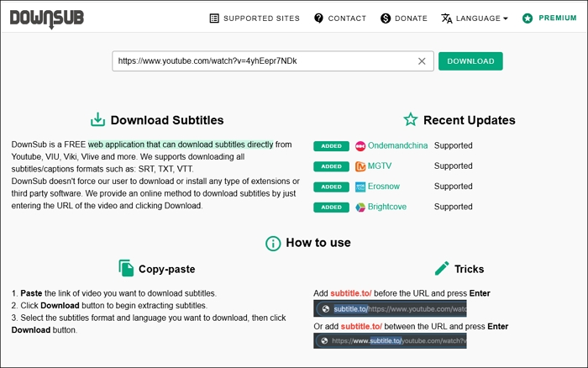Screen dimensions: 588x368
Task: Click the ADDED badge next to Erosnow
Action: pyautogui.click(x=331, y=187)
